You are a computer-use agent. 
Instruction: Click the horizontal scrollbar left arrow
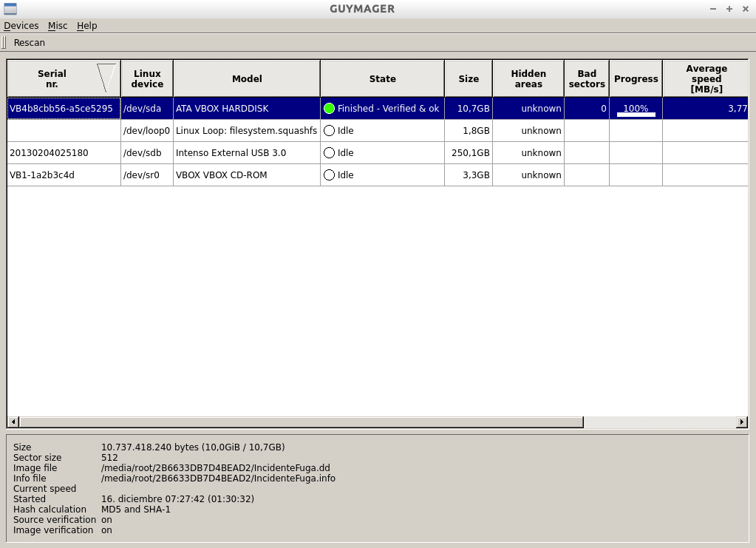pyautogui.click(x=13, y=422)
